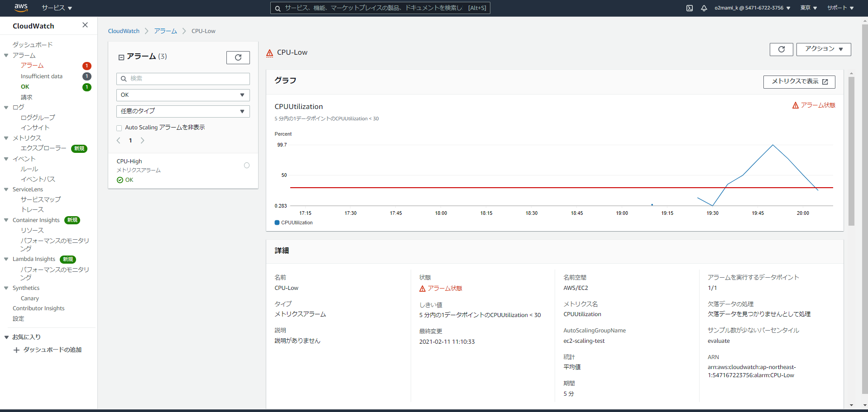
Task: Go to next alarms page
Action: pyautogui.click(x=143, y=141)
